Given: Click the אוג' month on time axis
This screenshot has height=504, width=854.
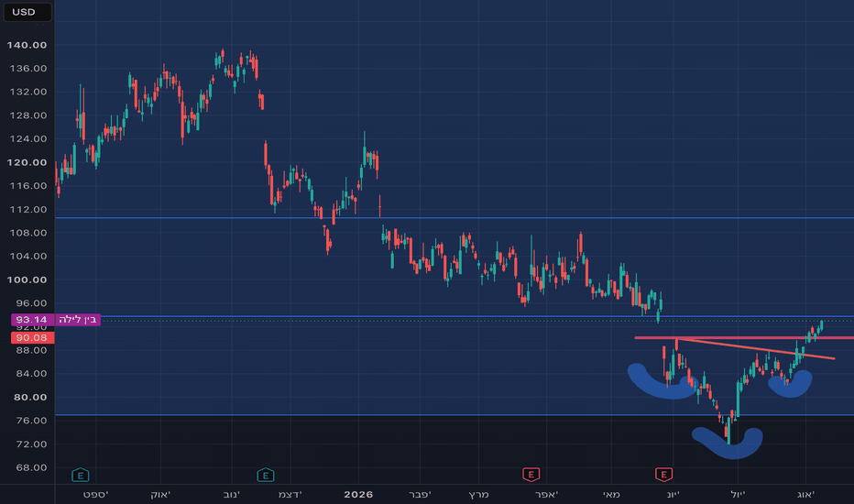Looking at the screenshot, I should pos(805,495).
